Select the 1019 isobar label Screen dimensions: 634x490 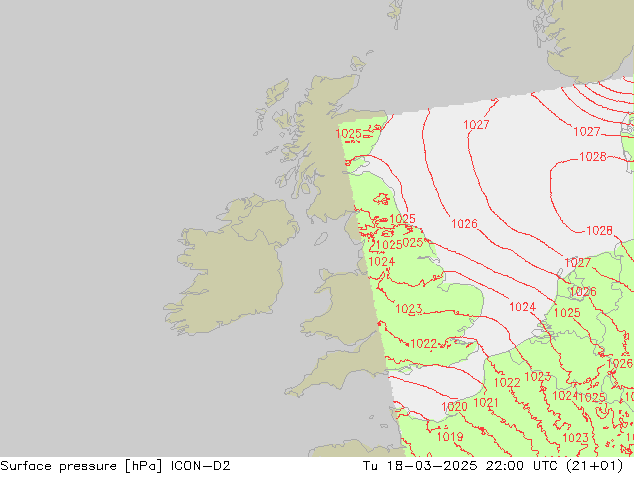tap(450, 437)
